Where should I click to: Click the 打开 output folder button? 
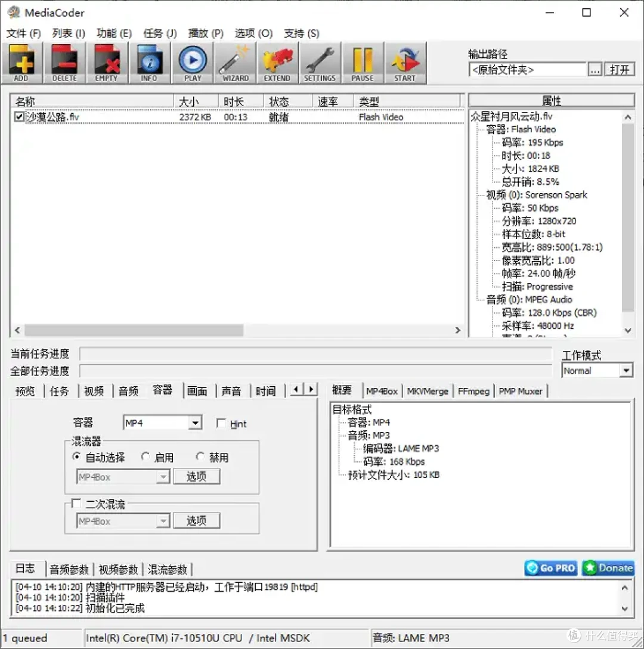click(619, 70)
